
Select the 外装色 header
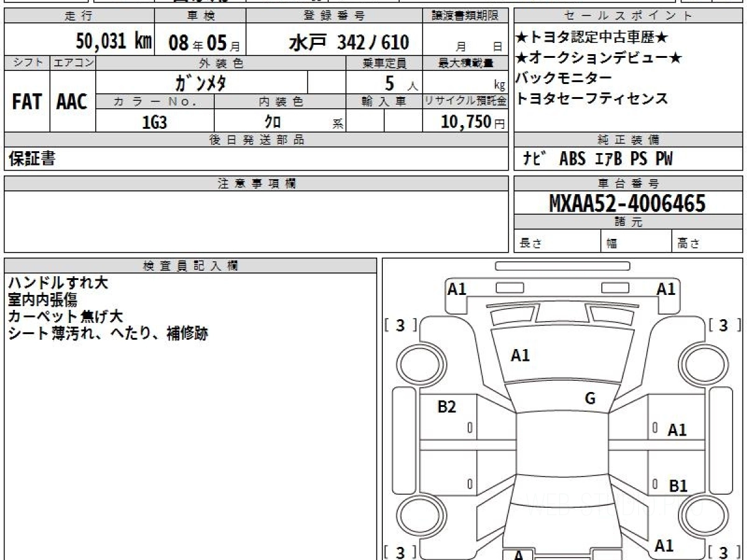pyautogui.click(x=221, y=63)
